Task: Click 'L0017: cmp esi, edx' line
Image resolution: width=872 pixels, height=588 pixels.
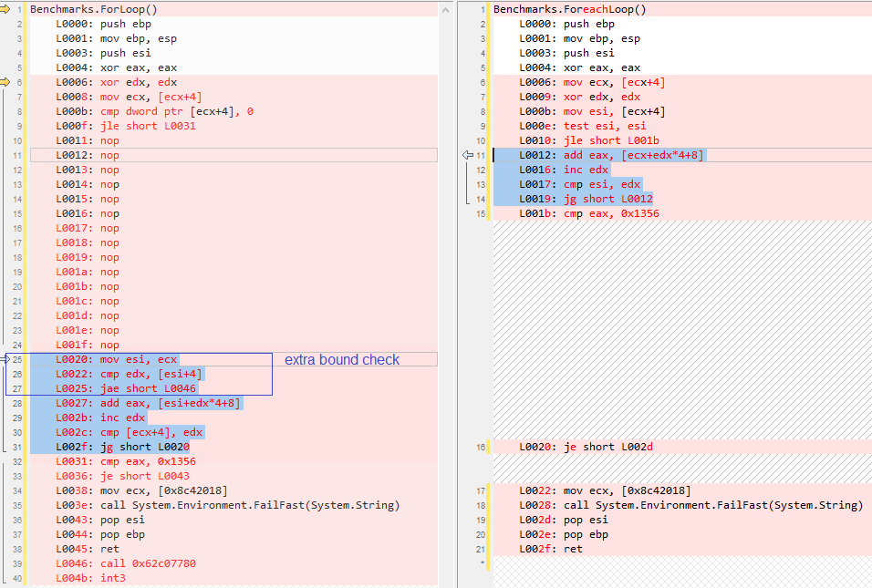Action: click(x=579, y=184)
